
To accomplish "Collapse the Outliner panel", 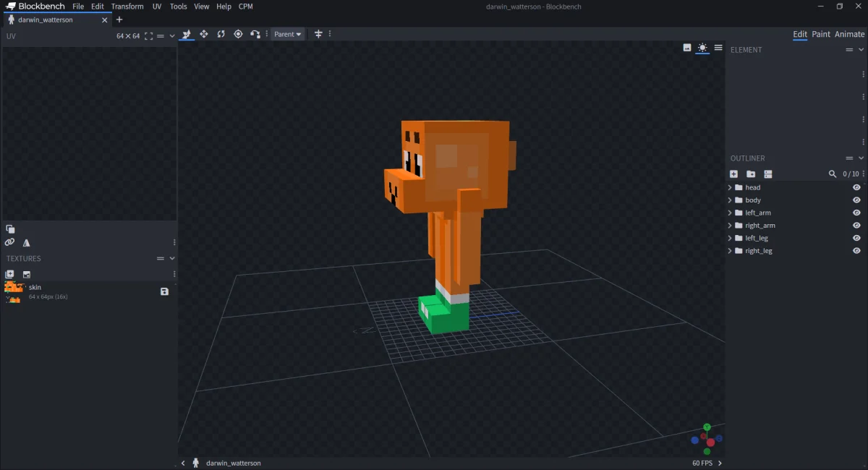I will pyautogui.click(x=861, y=158).
